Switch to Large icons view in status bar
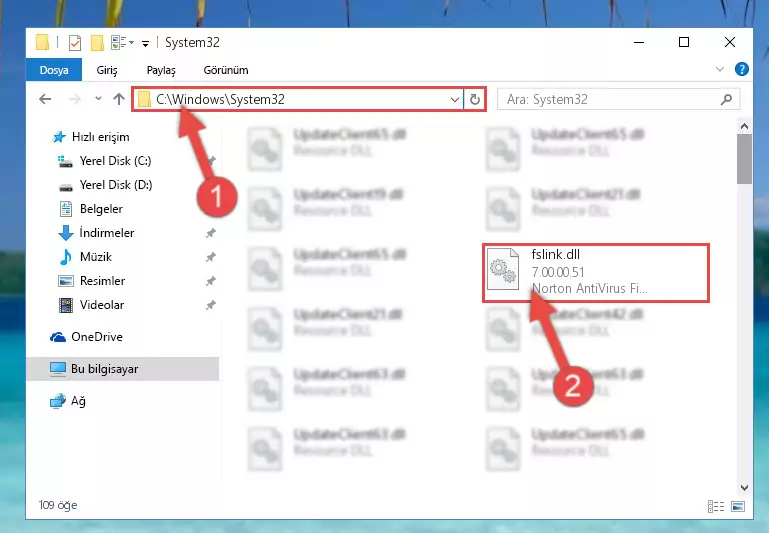 pyautogui.click(x=738, y=506)
